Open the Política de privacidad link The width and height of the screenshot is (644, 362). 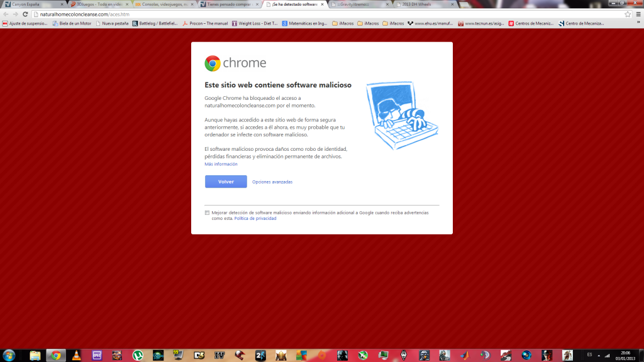point(255,218)
